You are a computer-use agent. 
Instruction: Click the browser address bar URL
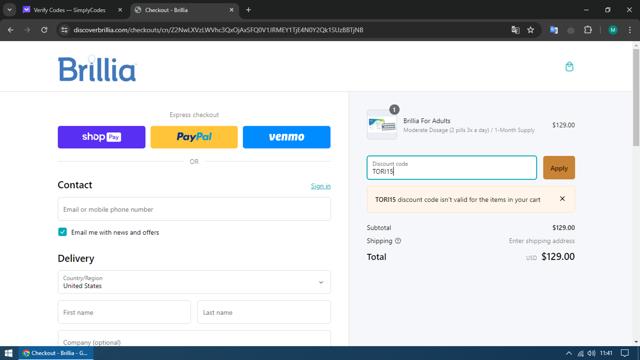(218, 30)
